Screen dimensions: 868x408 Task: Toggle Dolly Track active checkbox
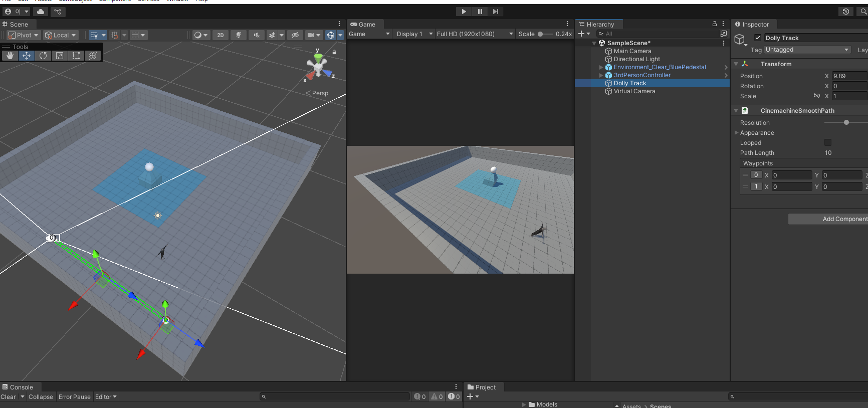pyautogui.click(x=758, y=38)
